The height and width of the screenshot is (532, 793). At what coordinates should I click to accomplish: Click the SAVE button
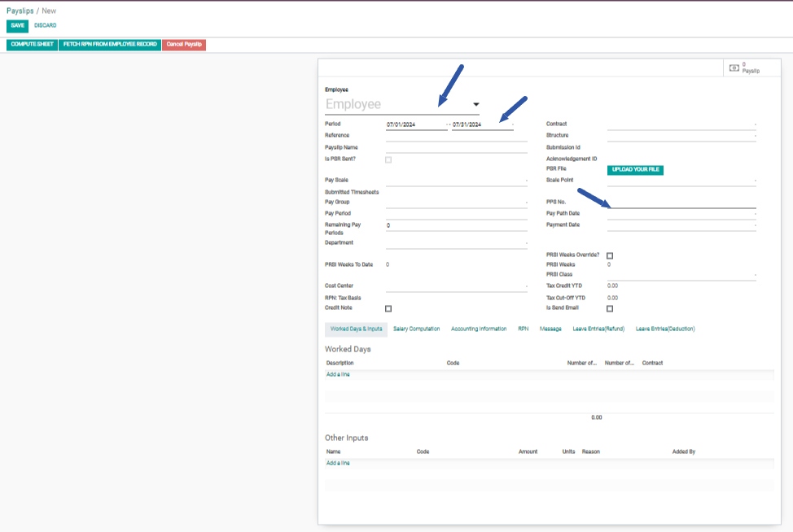[x=17, y=25]
